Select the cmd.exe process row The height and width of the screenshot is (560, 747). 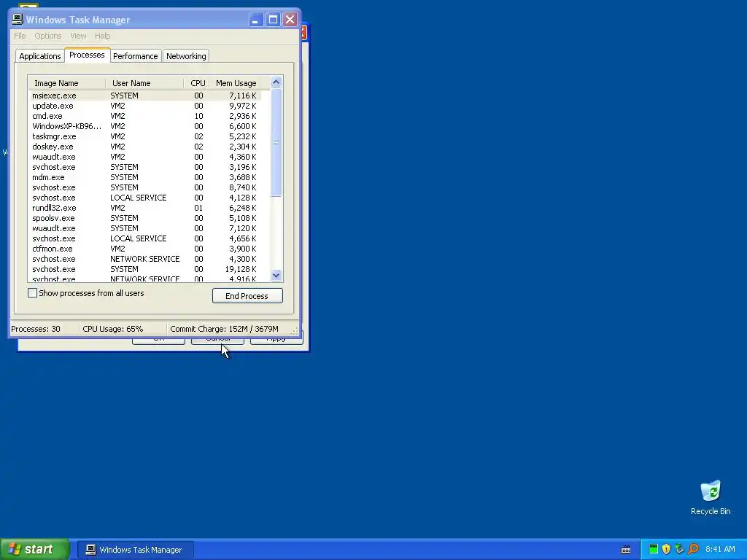tap(145, 116)
